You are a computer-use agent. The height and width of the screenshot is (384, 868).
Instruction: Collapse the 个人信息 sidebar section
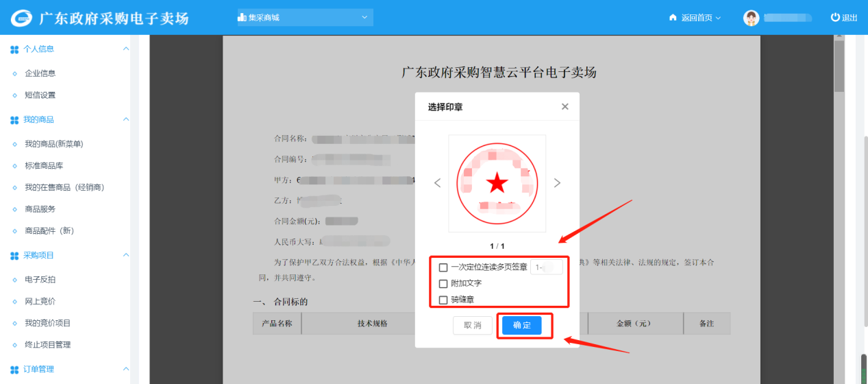[125, 49]
